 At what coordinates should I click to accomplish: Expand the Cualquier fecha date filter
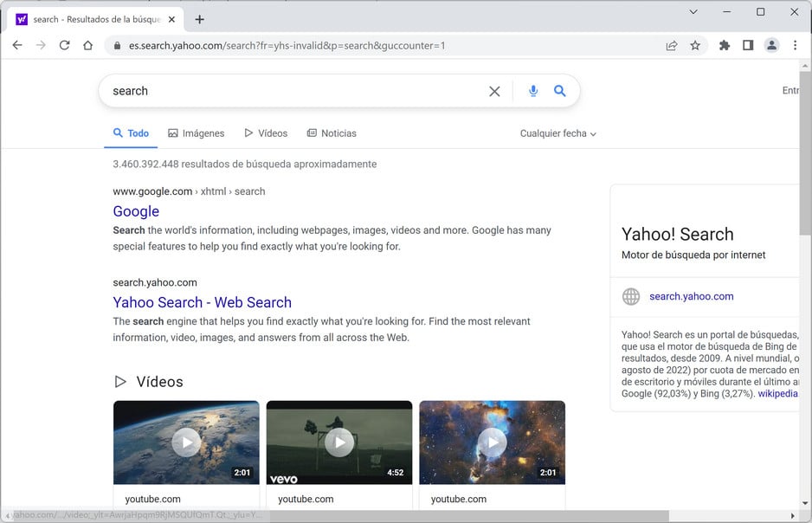click(557, 133)
